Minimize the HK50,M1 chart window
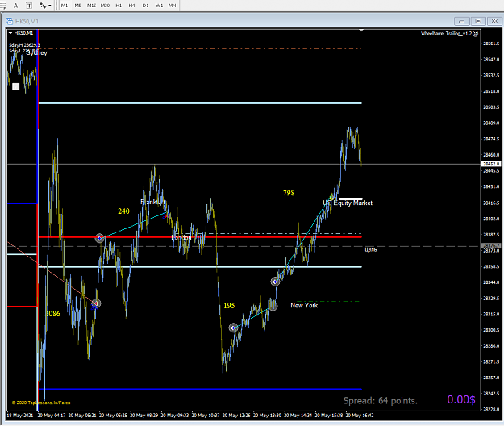The width and height of the screenshot is (504, 426). coord(461,21)
